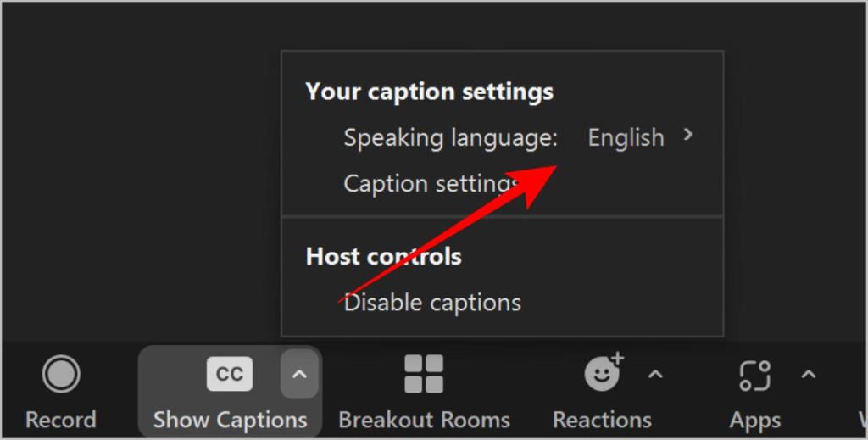
Task: Click the English language value
Action: coord(626,137)
